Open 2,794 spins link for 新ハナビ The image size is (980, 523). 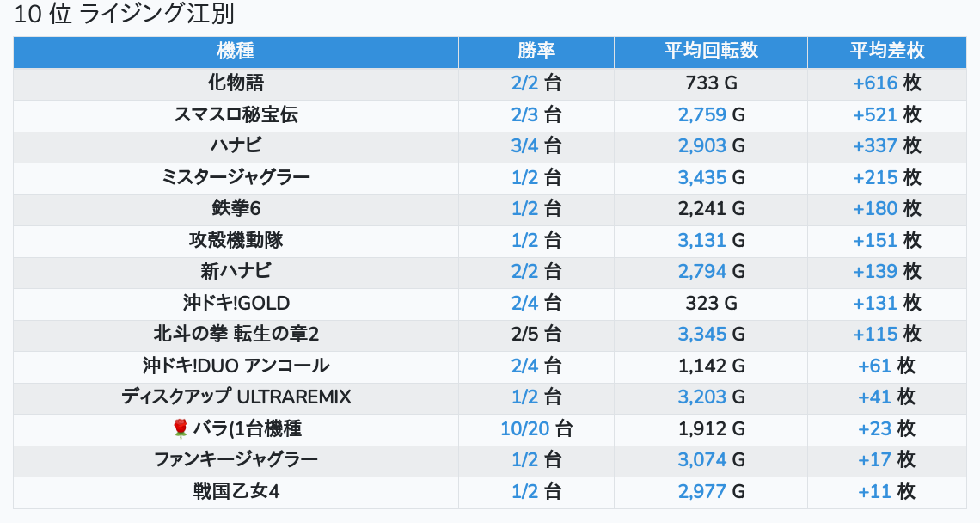tap(701, 271)
